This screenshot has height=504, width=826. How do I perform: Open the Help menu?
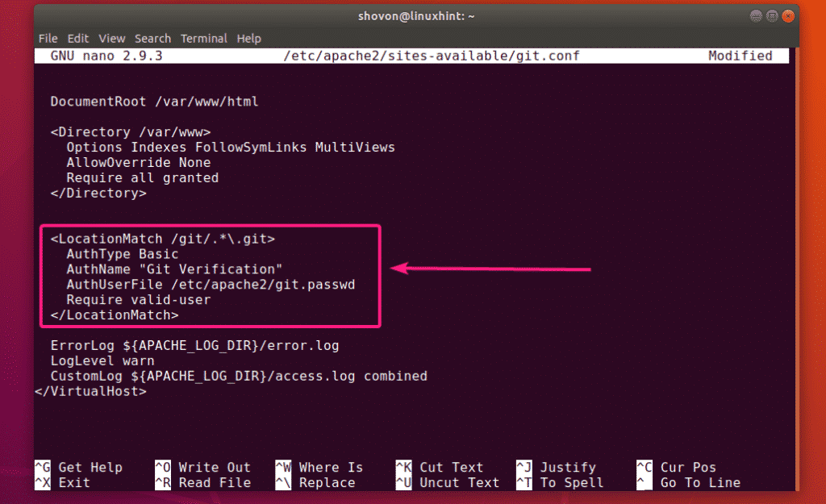point(248,39)
